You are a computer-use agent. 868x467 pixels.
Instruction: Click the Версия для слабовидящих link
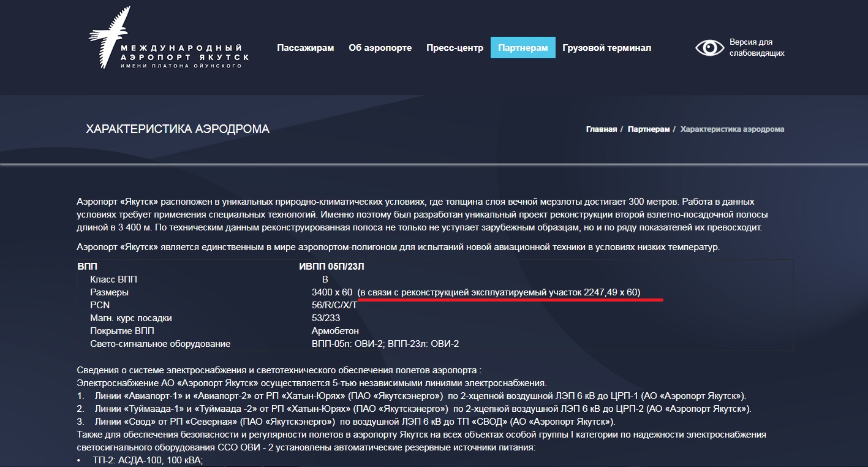point(757,48)
